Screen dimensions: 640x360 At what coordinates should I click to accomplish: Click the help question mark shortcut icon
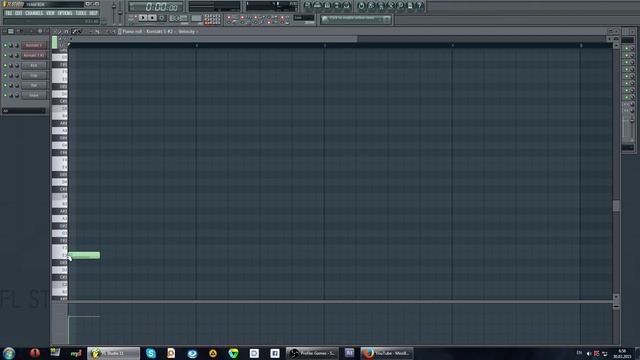click(x=419, y=6)
